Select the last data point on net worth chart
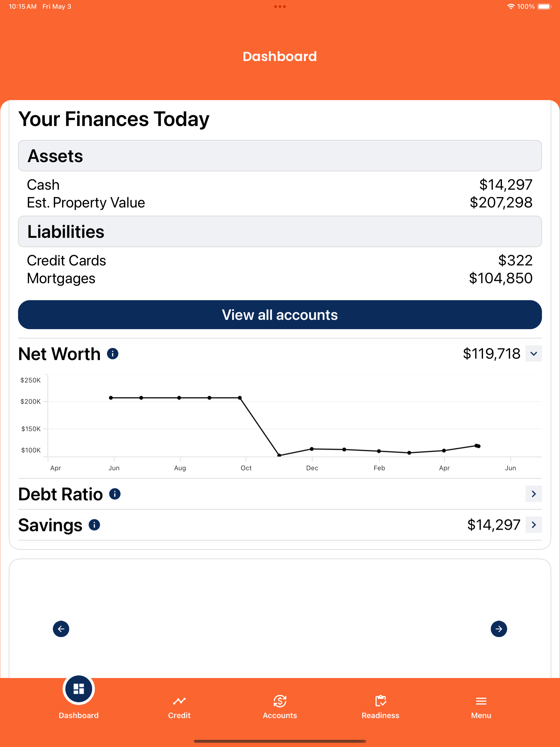The height and width of the screenshot is (747, 560). pyautogui.click(x=479, y=446)
